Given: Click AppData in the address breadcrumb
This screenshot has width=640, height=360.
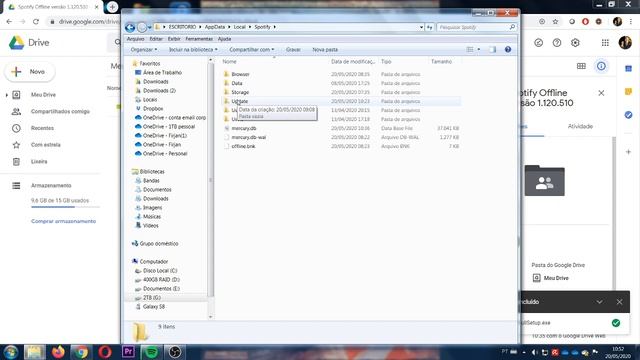Looking at the screenshot, I should tap(215, 27).
